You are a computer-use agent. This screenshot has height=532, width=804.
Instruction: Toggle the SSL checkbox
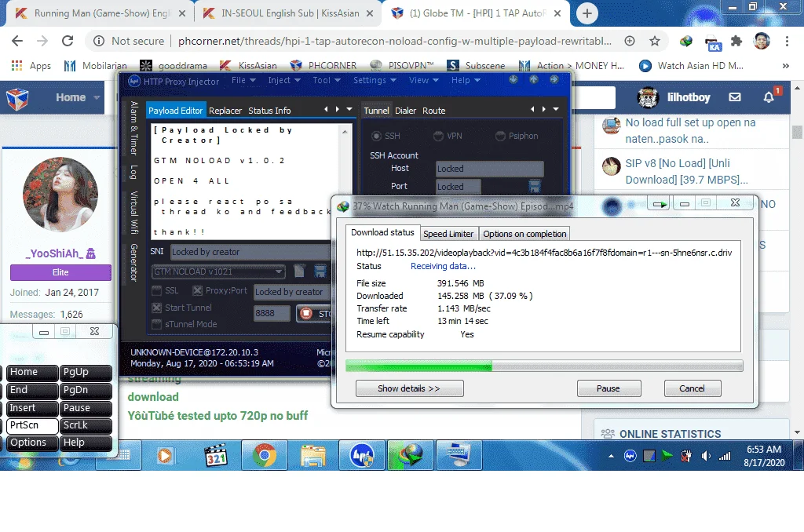[157, 290]
